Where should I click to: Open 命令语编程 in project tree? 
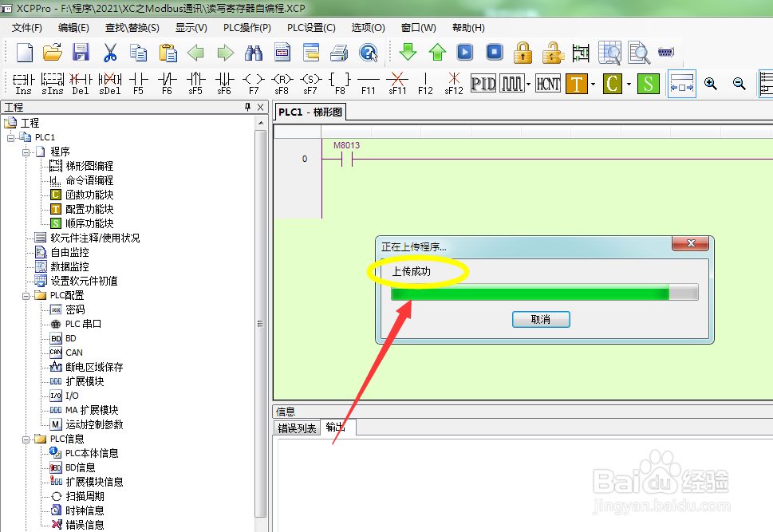pyautogui.click(x=89, y=180)
